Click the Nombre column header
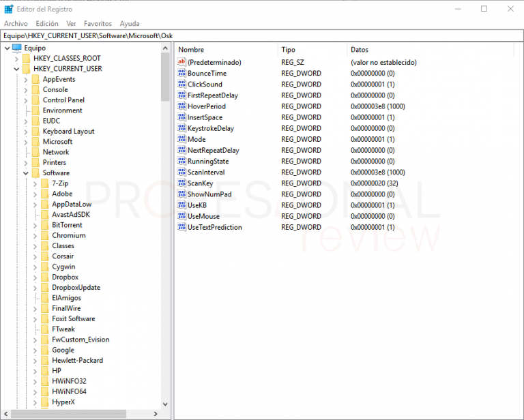 226,50
